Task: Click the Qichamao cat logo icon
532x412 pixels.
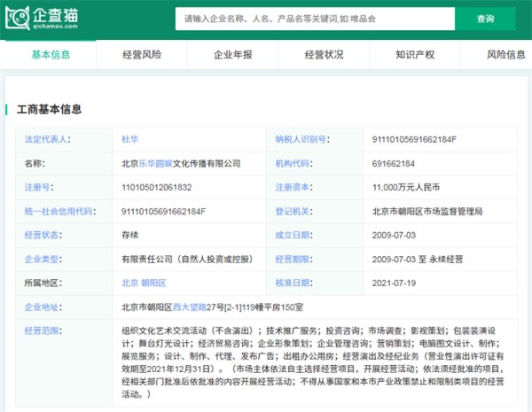Action: coord(18,18)
